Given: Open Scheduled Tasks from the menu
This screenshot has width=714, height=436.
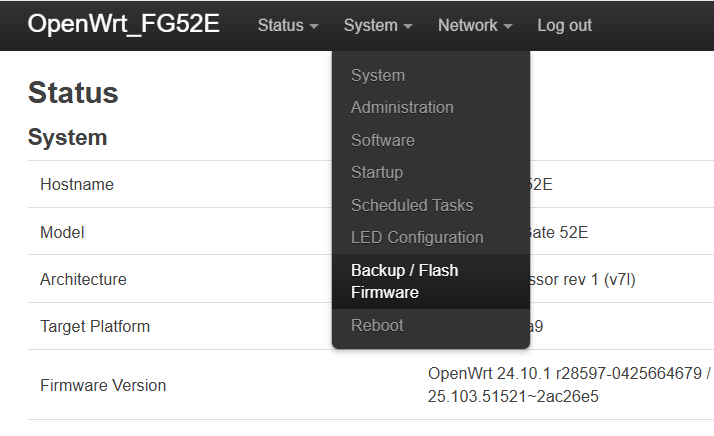Looking at the screenshot, I should coord(412,205).
